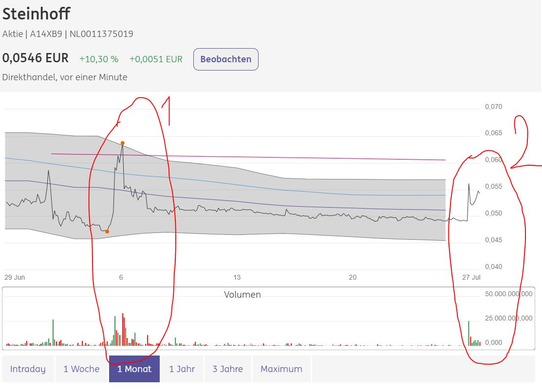542x392 pixels.
Task: Click the orange low-point marker on chart
Action: (107, 232)
